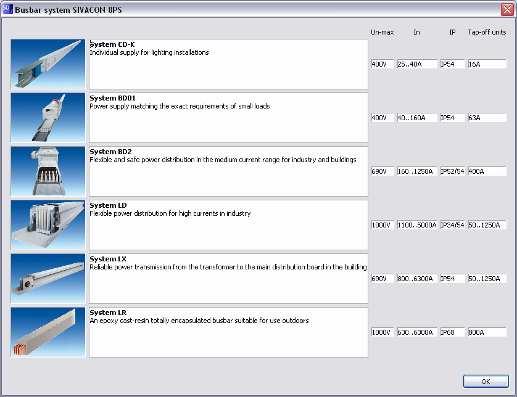Click the System CD-K description box
Screen dimensions: 517x397
(x=228, y=65)
